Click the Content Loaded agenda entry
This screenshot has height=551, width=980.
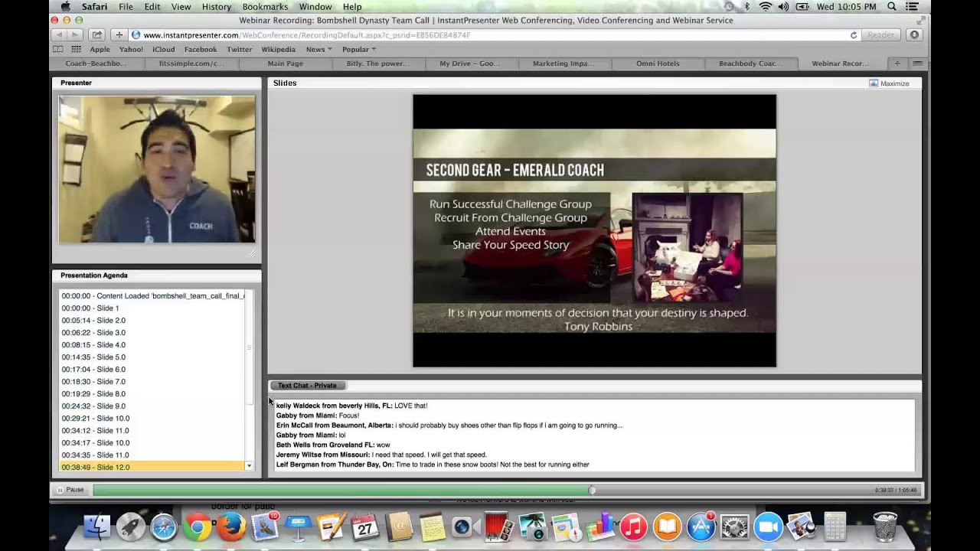pos(152,296)
